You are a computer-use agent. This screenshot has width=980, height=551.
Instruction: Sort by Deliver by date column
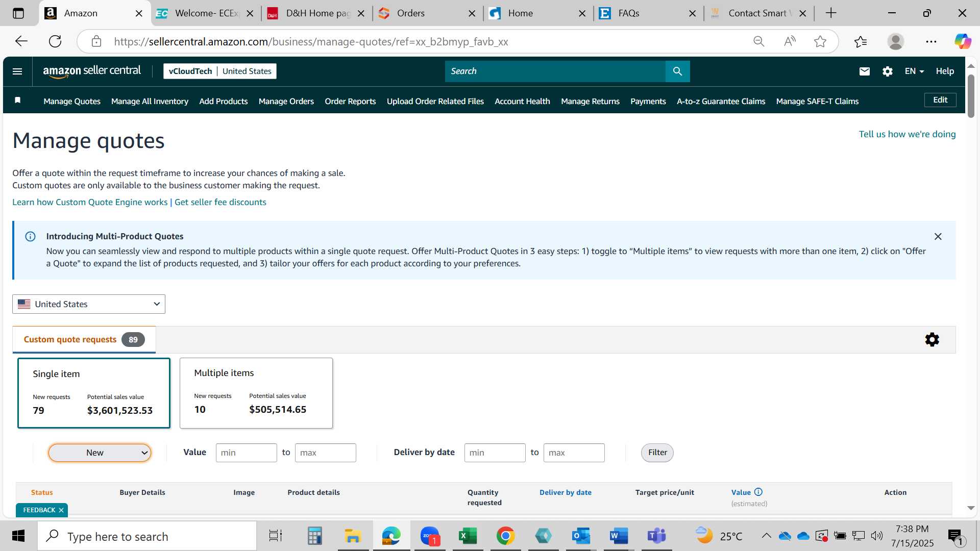[566, 492]
